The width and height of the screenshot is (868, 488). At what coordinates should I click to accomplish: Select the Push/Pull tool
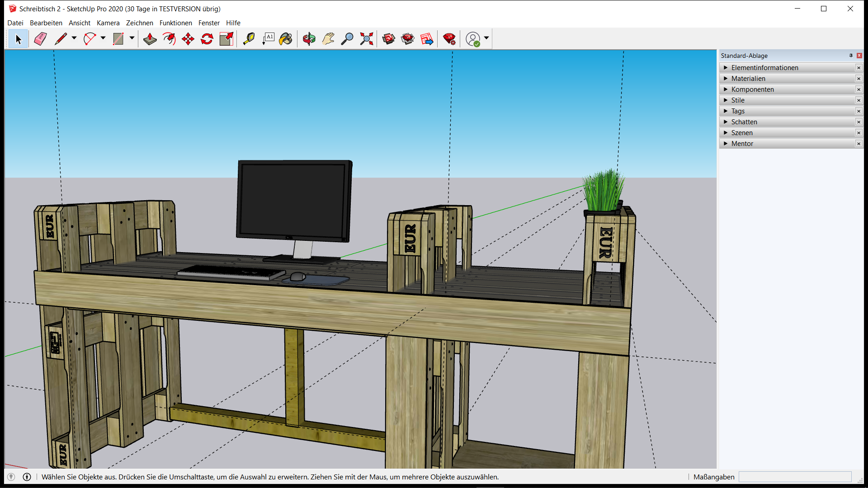[150, 39]
